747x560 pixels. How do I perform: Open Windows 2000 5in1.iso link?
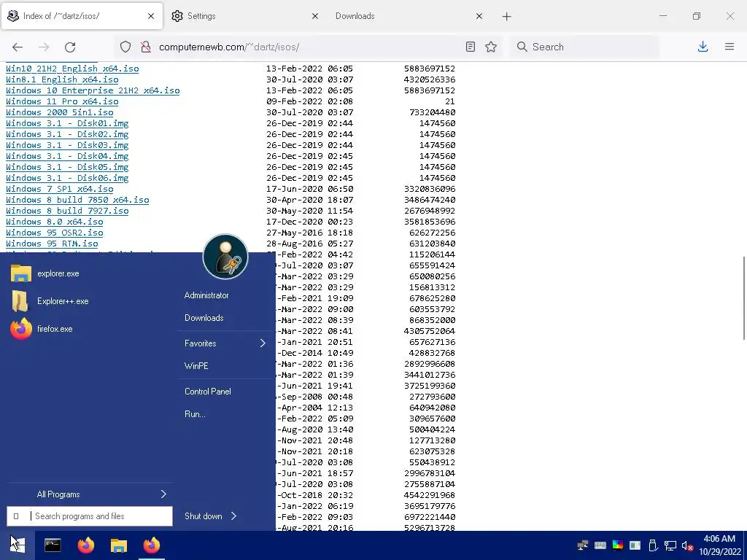pyautogui.click(x=60, y=112)
